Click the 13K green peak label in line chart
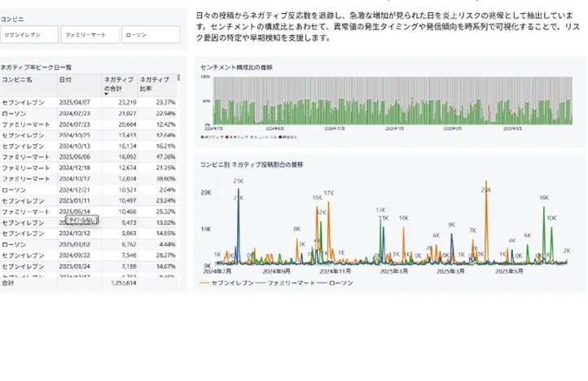Screen dimensions: 588x381 coord(380,210)
